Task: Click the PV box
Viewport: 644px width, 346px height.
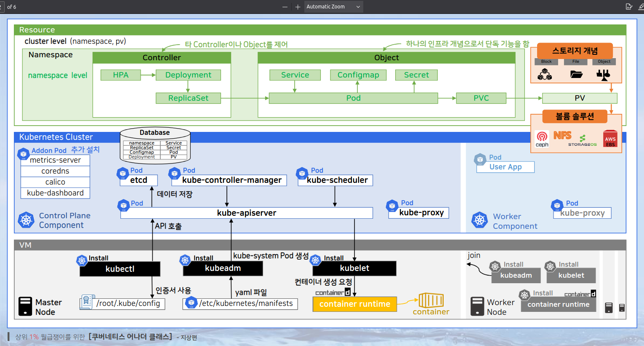Action: click(x=580, y=98)
